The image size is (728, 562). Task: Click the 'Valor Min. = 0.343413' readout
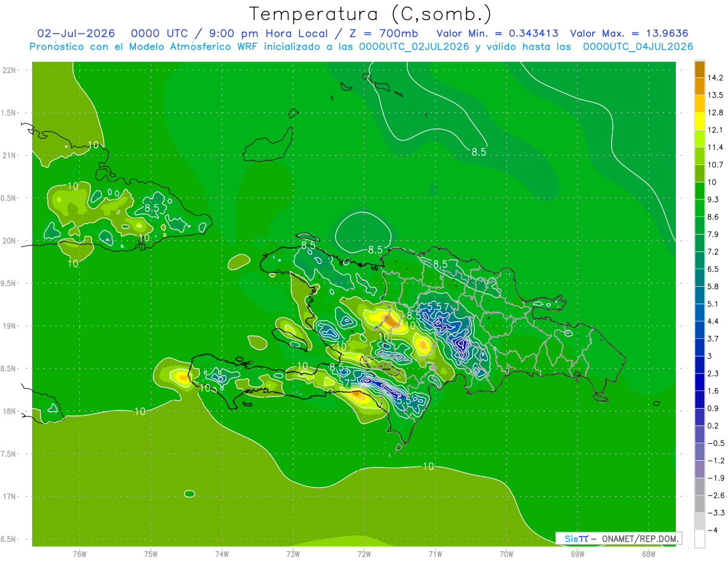point(497,33)
